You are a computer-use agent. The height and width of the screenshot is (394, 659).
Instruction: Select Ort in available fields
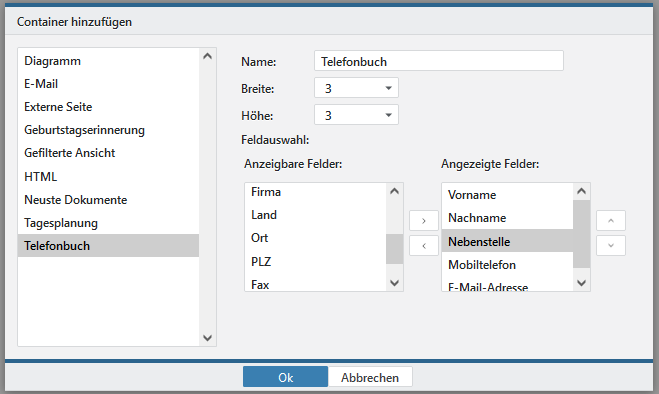click(x=315, y=238)
